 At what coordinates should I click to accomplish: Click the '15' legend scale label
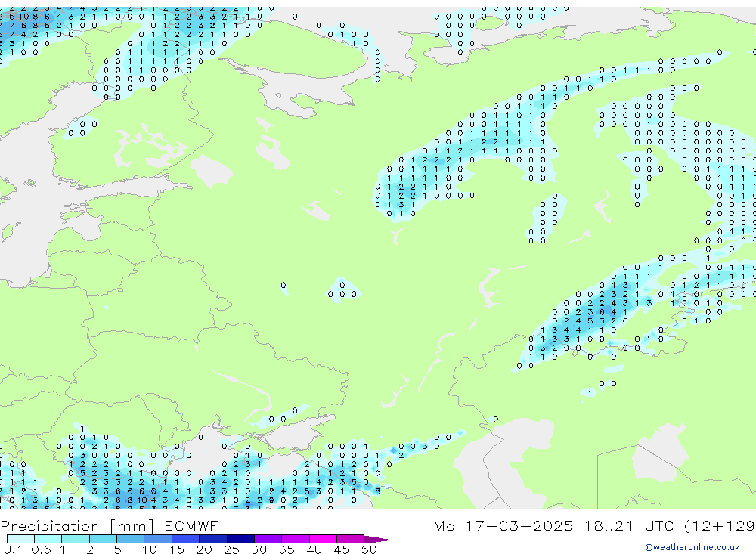tap(176, 549)
